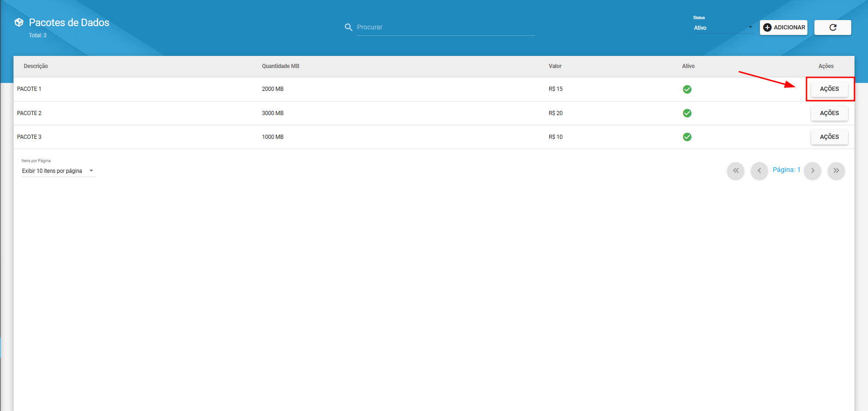Select the PACOTE 3 description cell
Screen dimensions: 868x411
click(x=29, y=137)
